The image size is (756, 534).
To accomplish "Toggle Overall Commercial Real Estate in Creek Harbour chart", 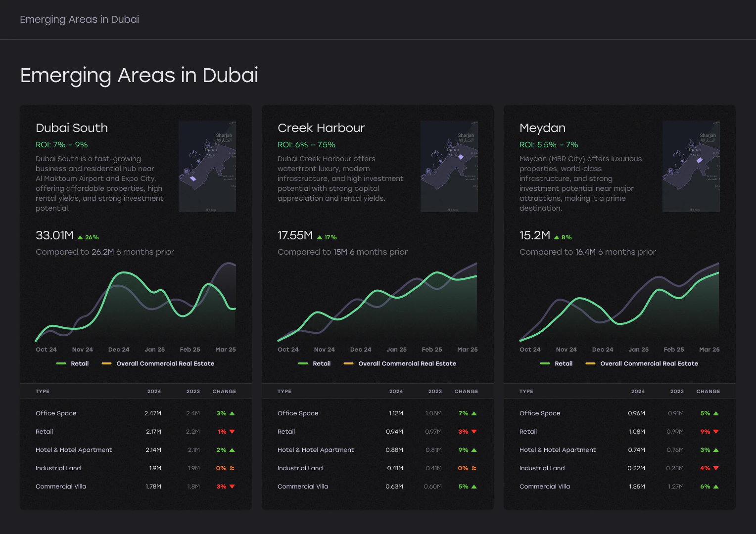I will [400, 363].
